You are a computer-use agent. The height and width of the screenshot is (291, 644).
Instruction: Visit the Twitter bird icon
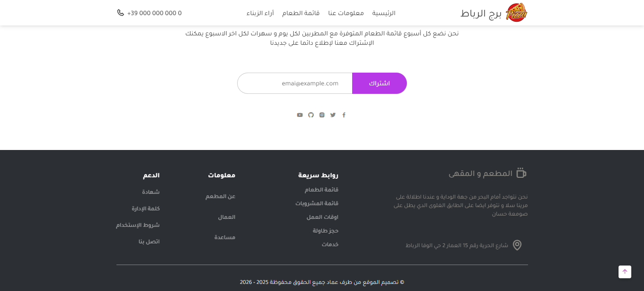[333, 115]
